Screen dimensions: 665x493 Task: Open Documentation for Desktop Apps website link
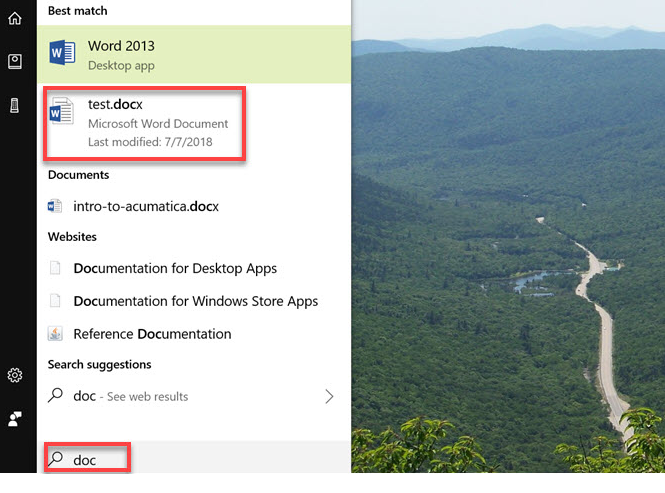click(175, 268)
